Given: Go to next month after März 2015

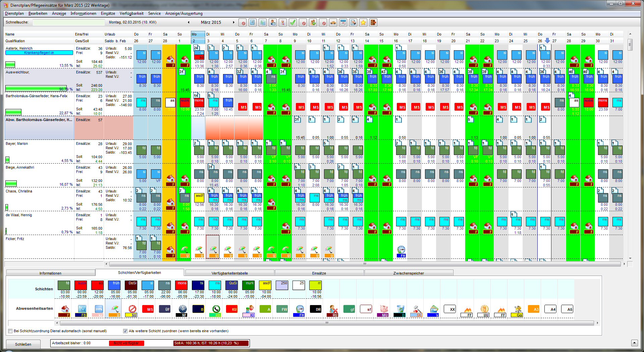Looking at the screenshot, I should [x=234, y=22].
